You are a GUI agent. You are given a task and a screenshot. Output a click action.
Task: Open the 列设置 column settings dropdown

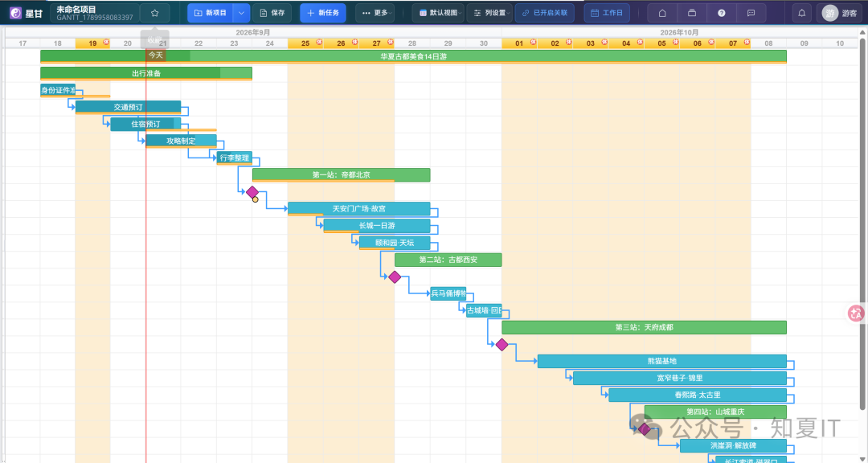coord(489,13)
